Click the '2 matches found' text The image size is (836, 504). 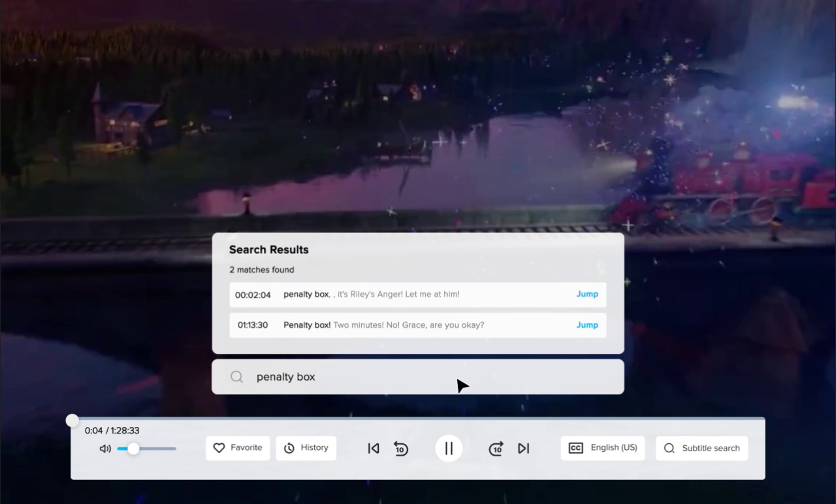[x=262, y=270]
